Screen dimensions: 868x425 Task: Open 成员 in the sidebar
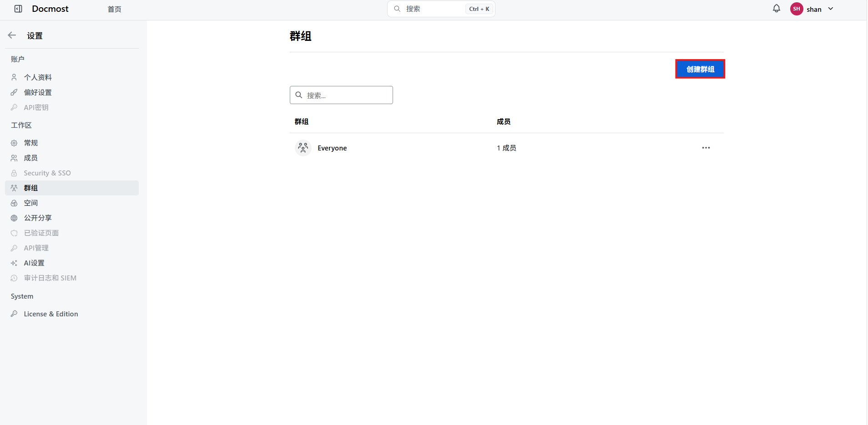pos(72,158)
